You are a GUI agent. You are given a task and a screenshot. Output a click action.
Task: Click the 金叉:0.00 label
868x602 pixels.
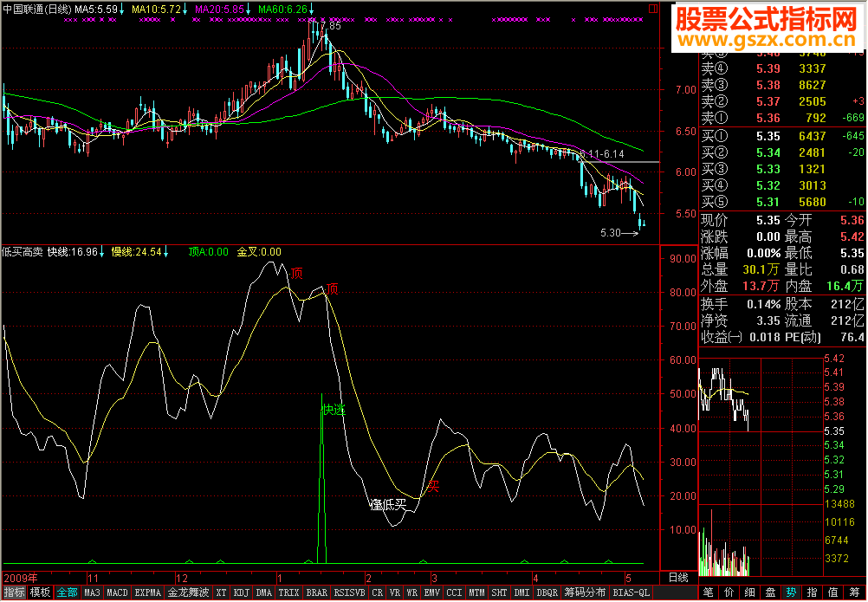259,252
